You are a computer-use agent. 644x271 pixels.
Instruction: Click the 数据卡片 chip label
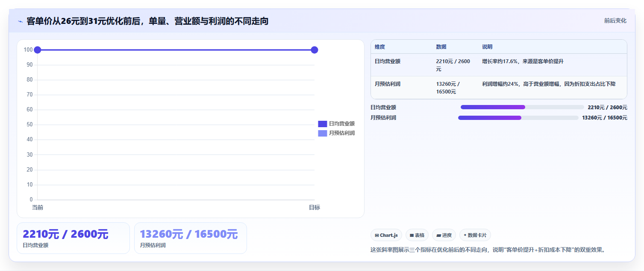point(477,235)
